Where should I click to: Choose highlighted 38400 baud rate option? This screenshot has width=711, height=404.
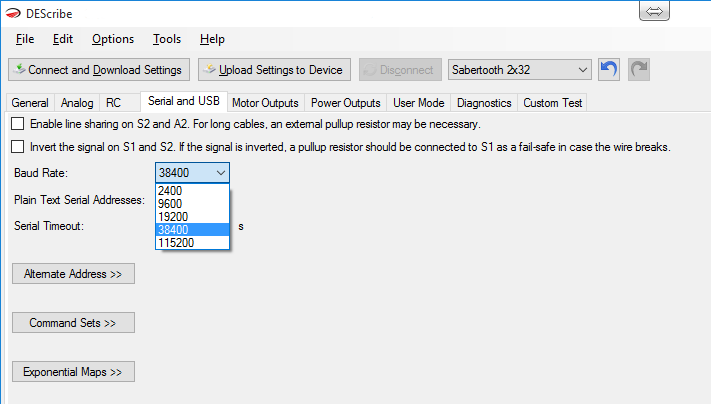192,230
